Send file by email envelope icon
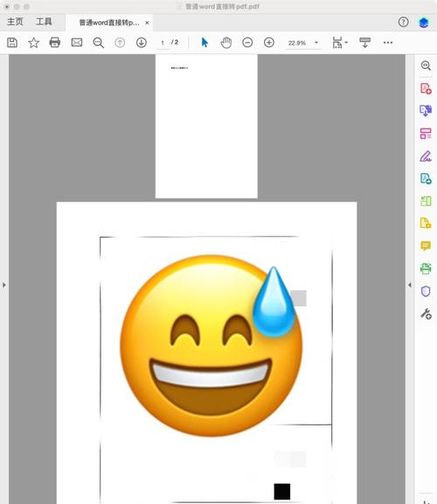This screenshot has height=504, width=437. click(77, 43)
